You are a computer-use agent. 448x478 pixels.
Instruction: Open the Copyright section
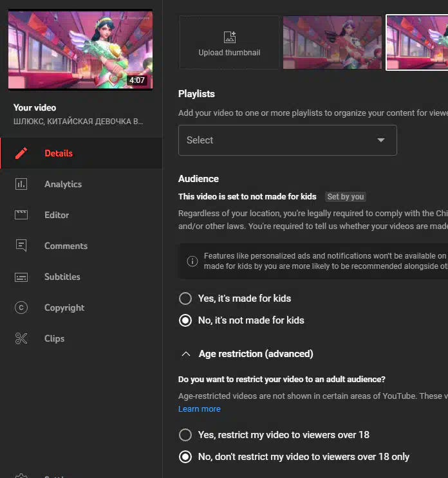[81, 308]
